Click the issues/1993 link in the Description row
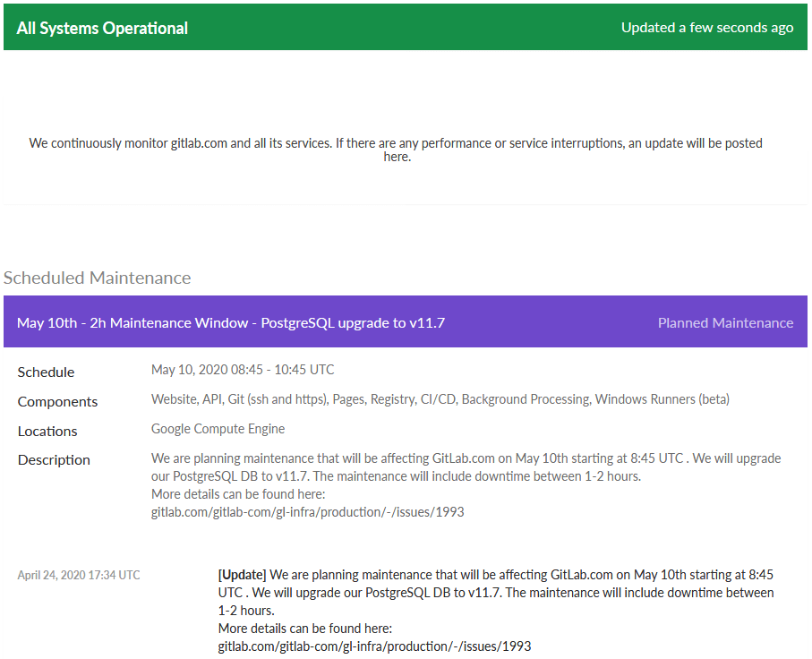Viewport: 812px width, 659px height. (x=307, y=512)
